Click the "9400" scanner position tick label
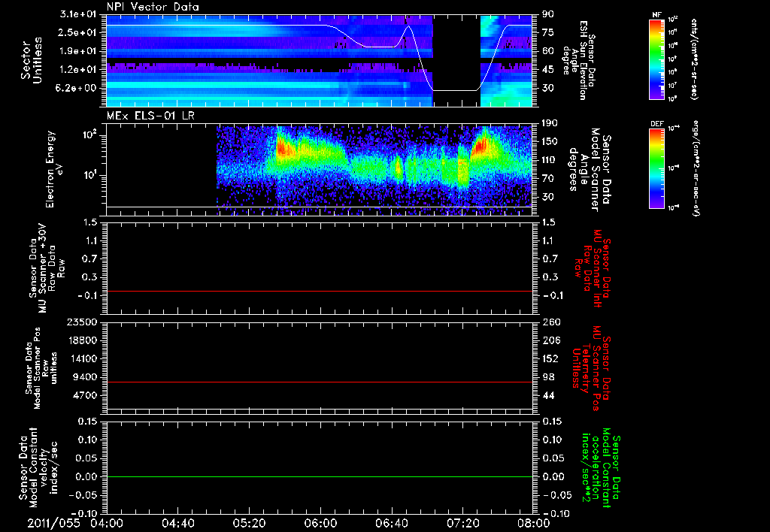Screen dimensions: 770x532 pyautogui.click(x=86, y=377)
